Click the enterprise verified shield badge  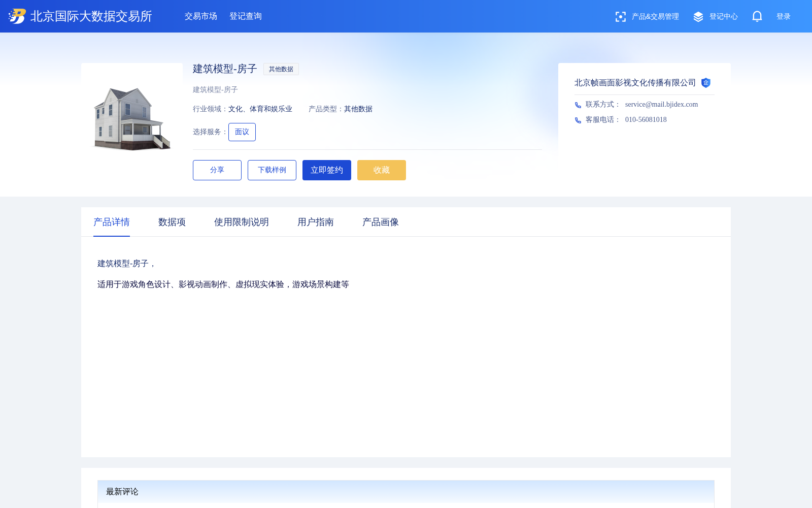click(x=706, y=83)
